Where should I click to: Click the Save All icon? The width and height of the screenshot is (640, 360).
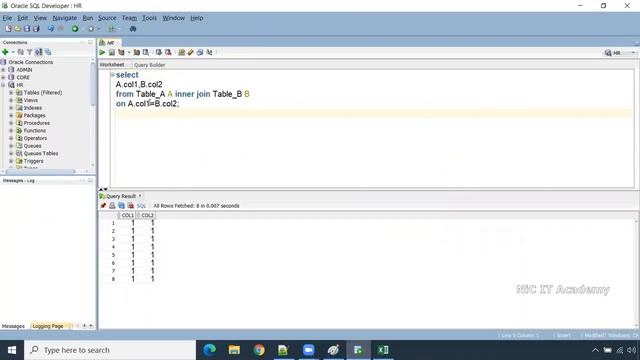point(36,29)
